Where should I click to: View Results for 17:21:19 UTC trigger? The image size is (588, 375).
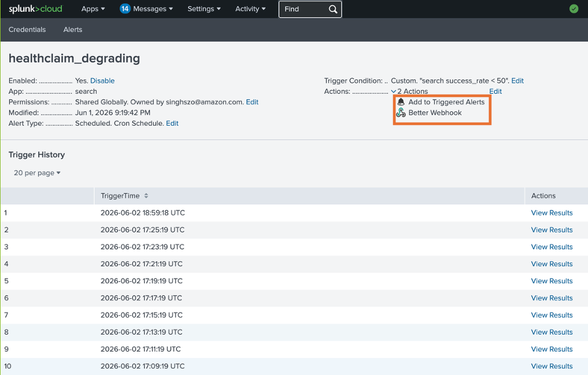click(x=551, y=264)
